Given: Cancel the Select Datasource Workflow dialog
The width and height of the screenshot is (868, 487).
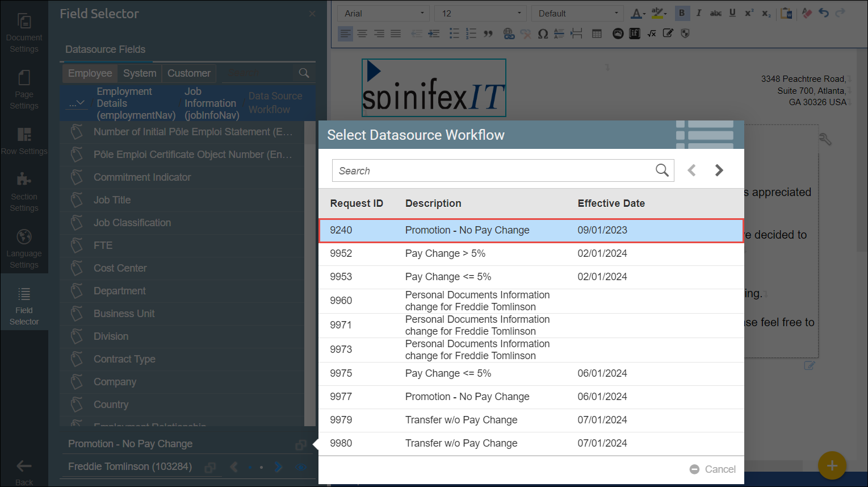Looking at the screenshot, I should point(713,469).
